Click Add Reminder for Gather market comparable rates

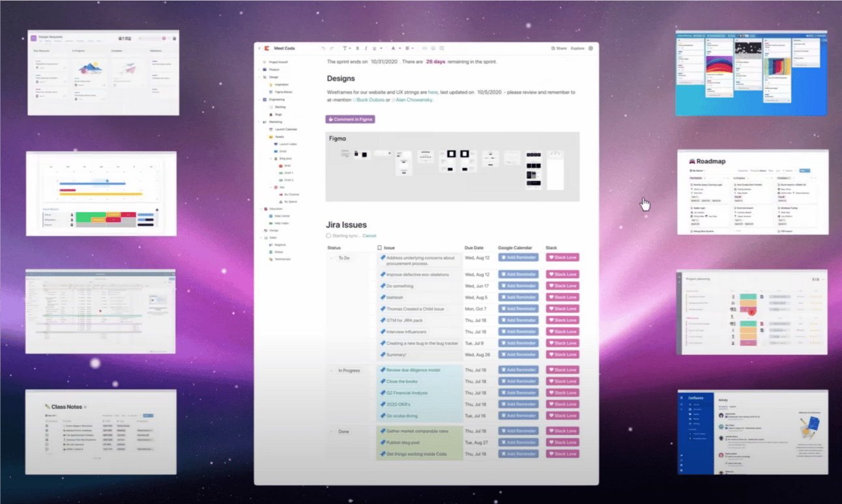point(519,431)
